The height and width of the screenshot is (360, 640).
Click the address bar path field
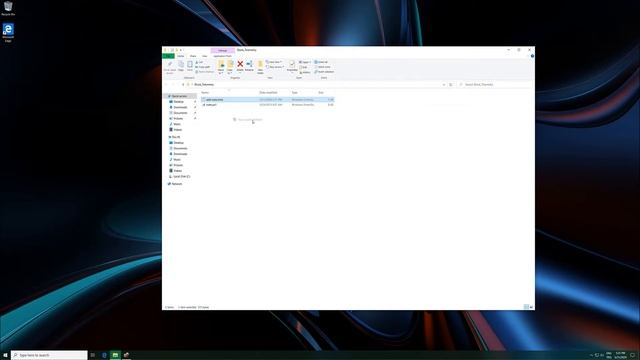pos(313,84)
